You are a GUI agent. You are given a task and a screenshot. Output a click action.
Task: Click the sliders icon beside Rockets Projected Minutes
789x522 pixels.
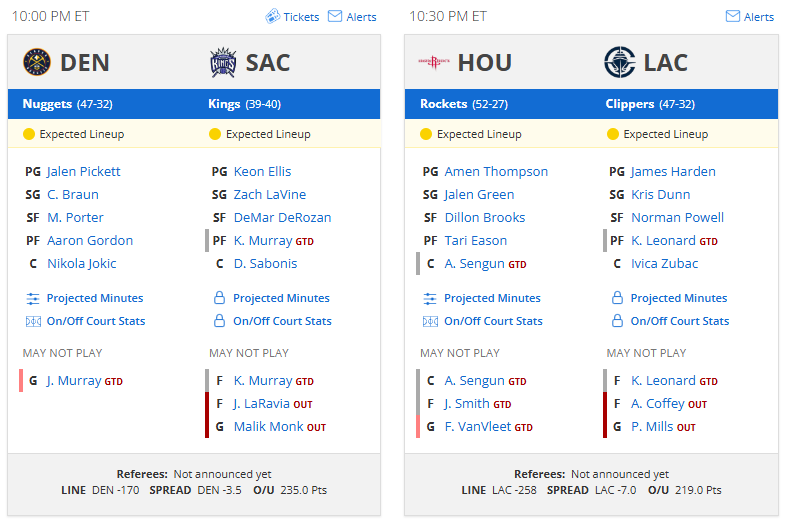point(430,299)
